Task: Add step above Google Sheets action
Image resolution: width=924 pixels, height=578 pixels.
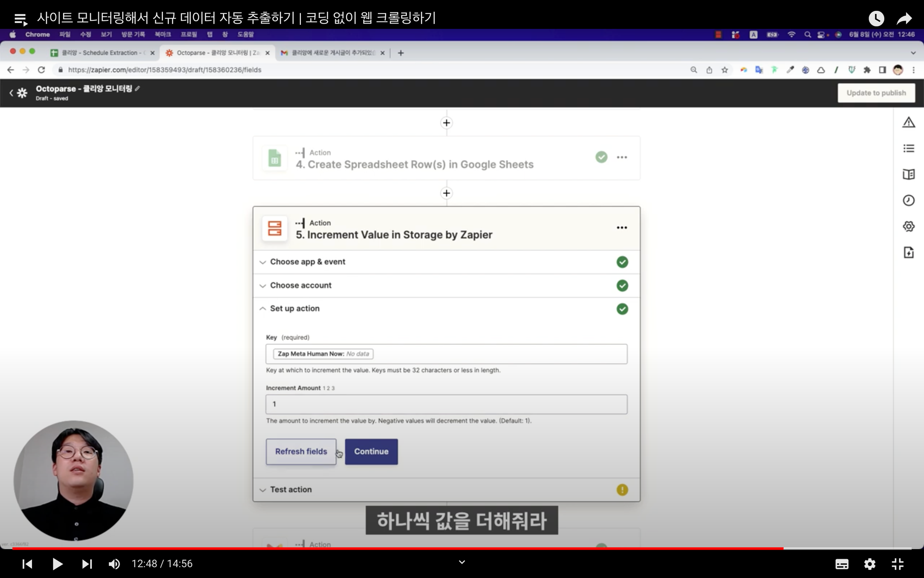Action: coord(446,123)
